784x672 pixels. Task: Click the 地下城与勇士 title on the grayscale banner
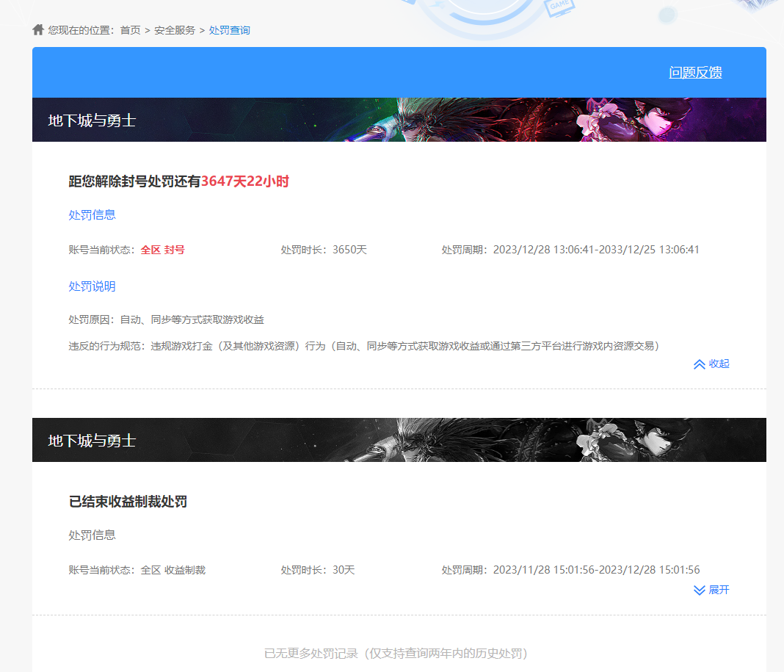click(x=92, y=441)
